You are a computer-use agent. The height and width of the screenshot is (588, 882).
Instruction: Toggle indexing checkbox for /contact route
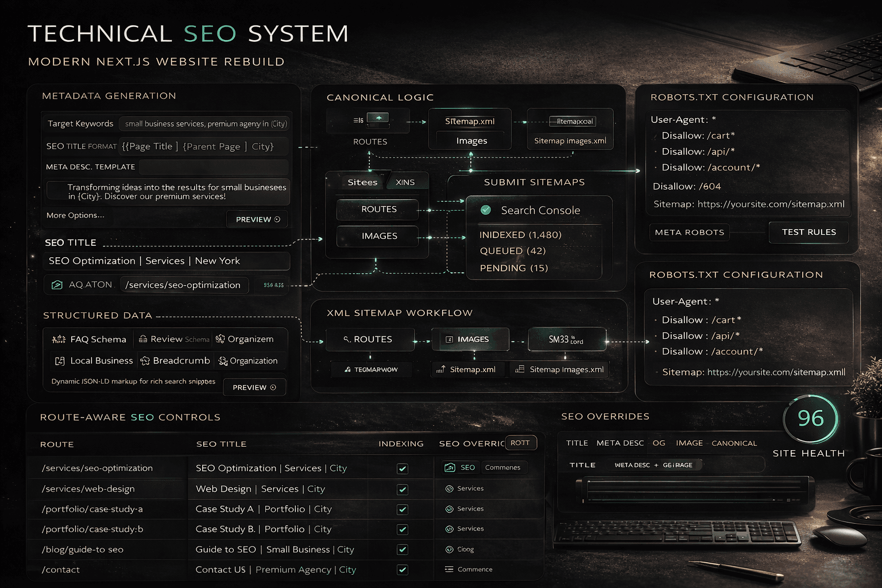[x=403, y=570]
